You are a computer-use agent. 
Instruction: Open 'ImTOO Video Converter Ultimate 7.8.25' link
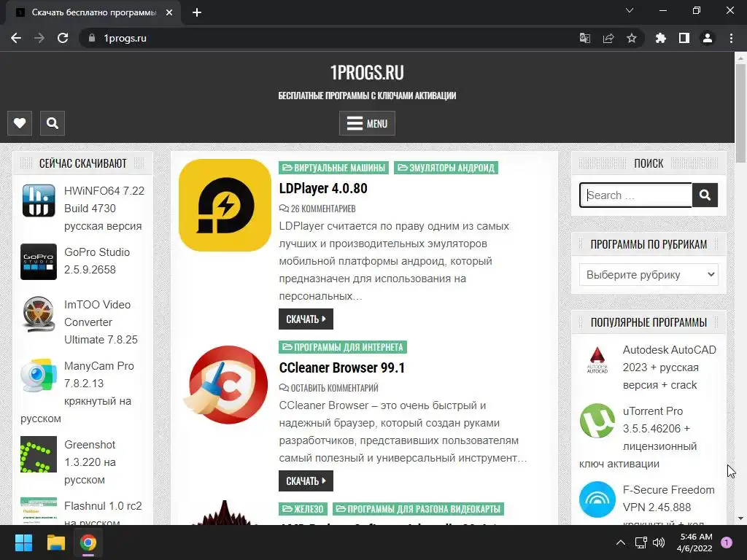point(101,322)
